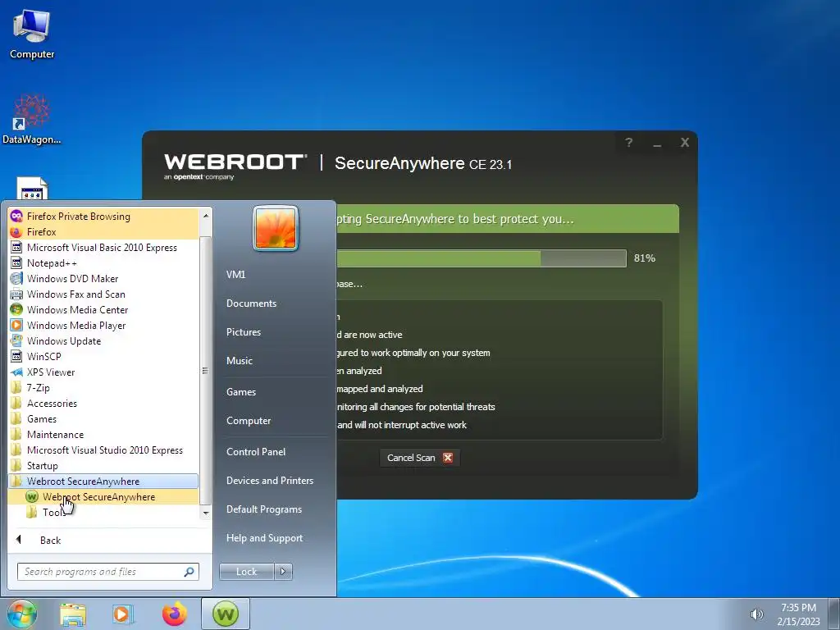Open Music from the Start menu
Viewport: 840px width, 630px height.
(240, 361)
